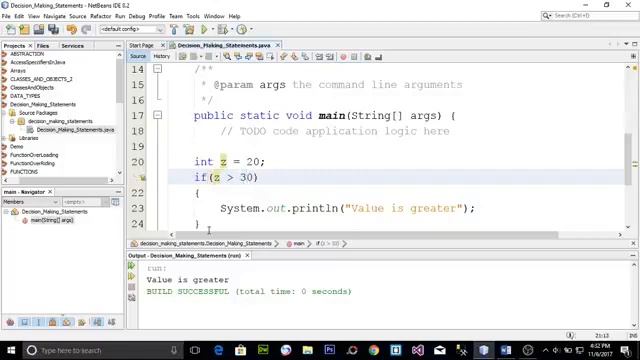This screenshot has width=640, height=360.
Task: Toggle Sort by Source button in Navigator
Action: point(111,322)
